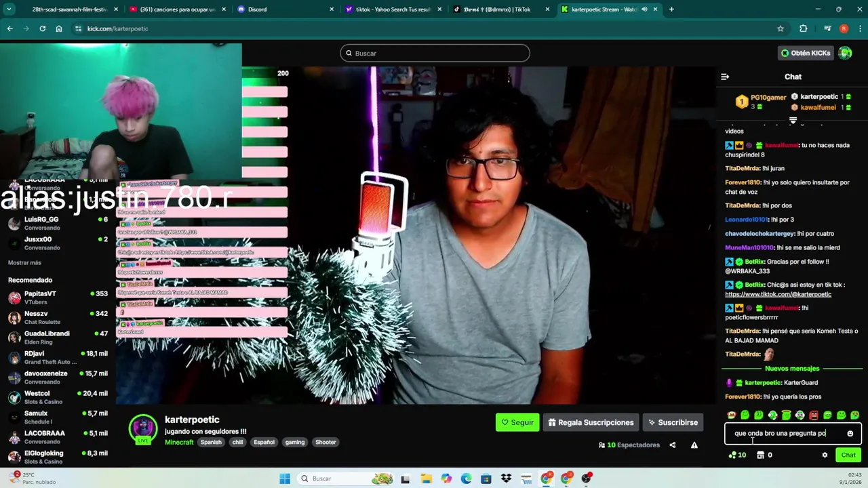The height and width of the screenshot is (488, 868).
Task: Open RDjavi recommended channel
Action: pyautogui.click(x=58, y=357)
